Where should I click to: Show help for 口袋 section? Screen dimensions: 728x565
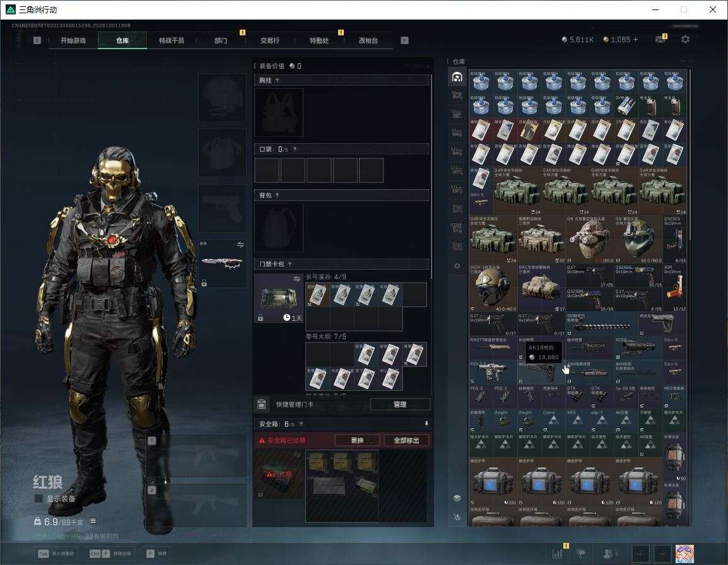click(x=295, y=149)
